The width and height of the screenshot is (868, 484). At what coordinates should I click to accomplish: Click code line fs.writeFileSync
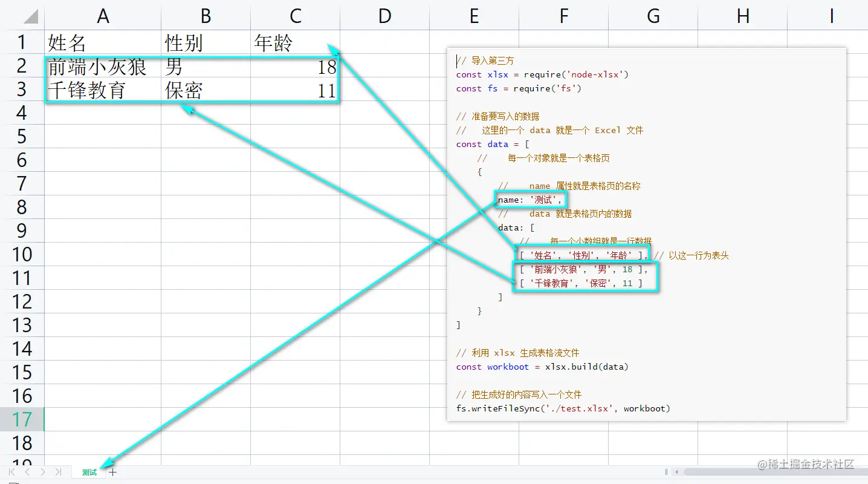click(x=563, y=408)
